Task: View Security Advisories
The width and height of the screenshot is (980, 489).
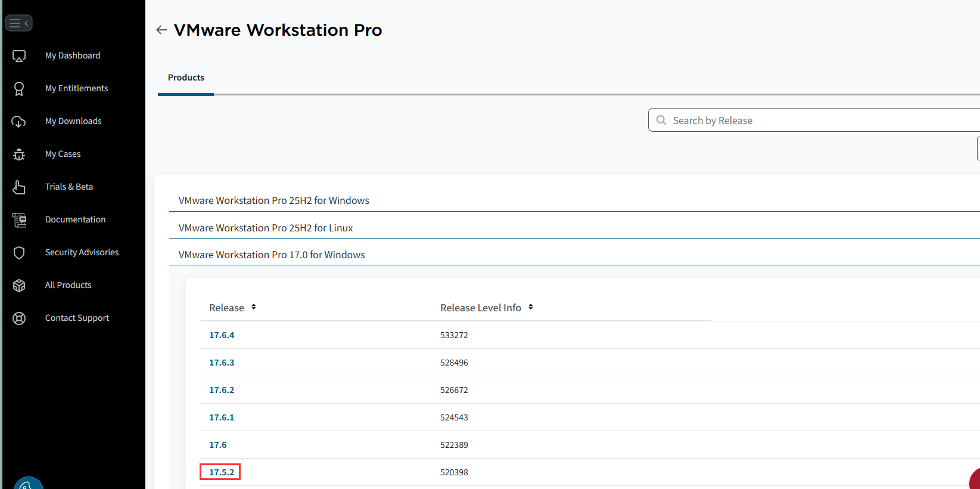Action: (x=82, y=252)
